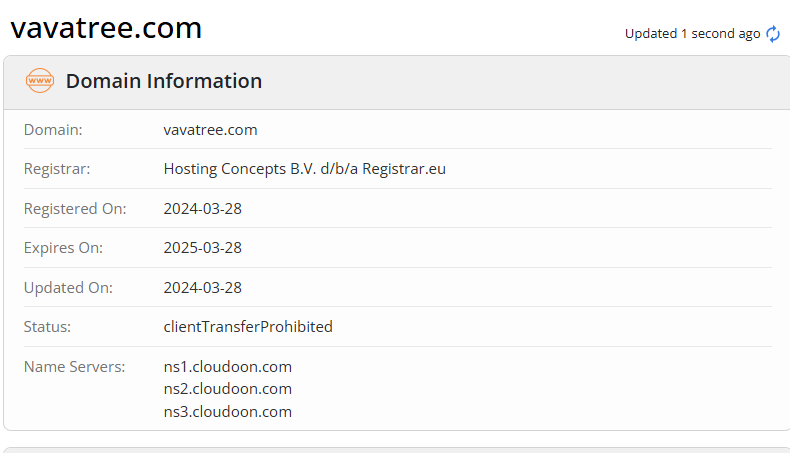Select the ns3.cloudoon.com name server
This screenshot has height=453, width=790.
click(228, 411)
